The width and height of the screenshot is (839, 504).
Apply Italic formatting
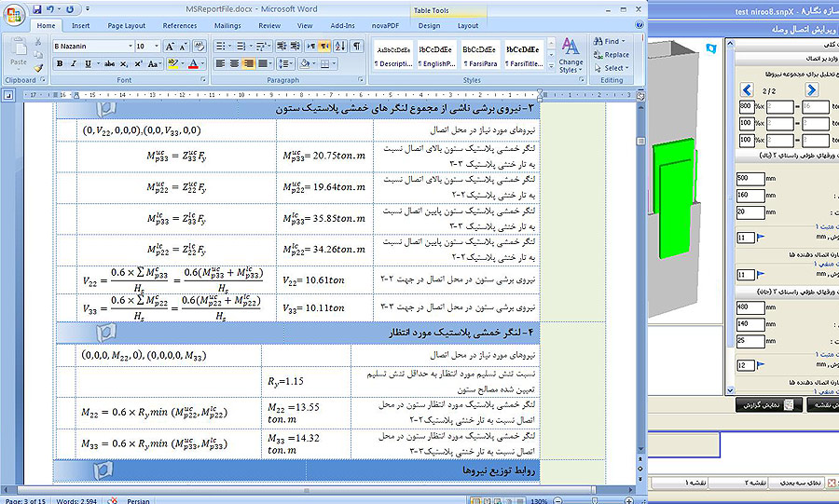point(73,64)
